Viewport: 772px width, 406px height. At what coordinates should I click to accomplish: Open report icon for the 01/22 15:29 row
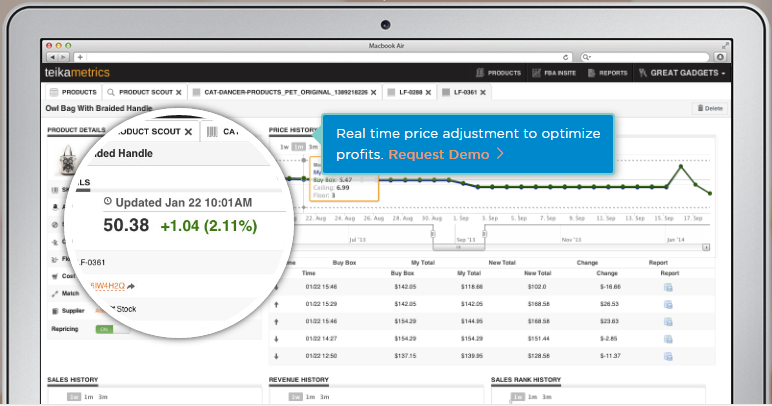tap(669, 305)
